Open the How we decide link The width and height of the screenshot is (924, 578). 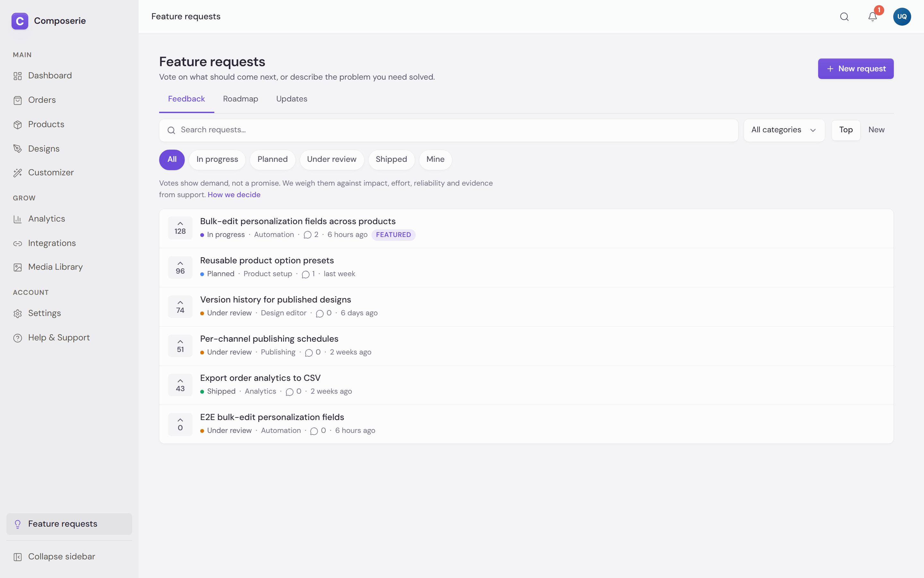(234, 195)
